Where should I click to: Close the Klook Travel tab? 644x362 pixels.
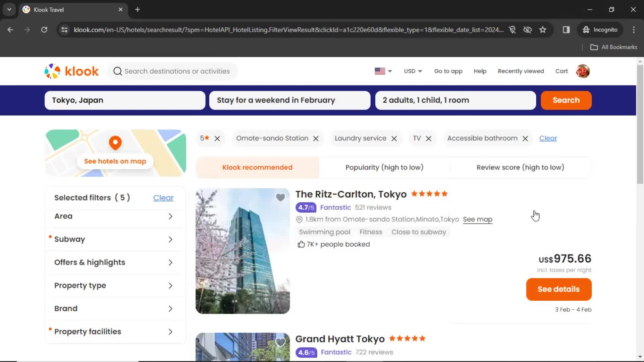point(120,9)
